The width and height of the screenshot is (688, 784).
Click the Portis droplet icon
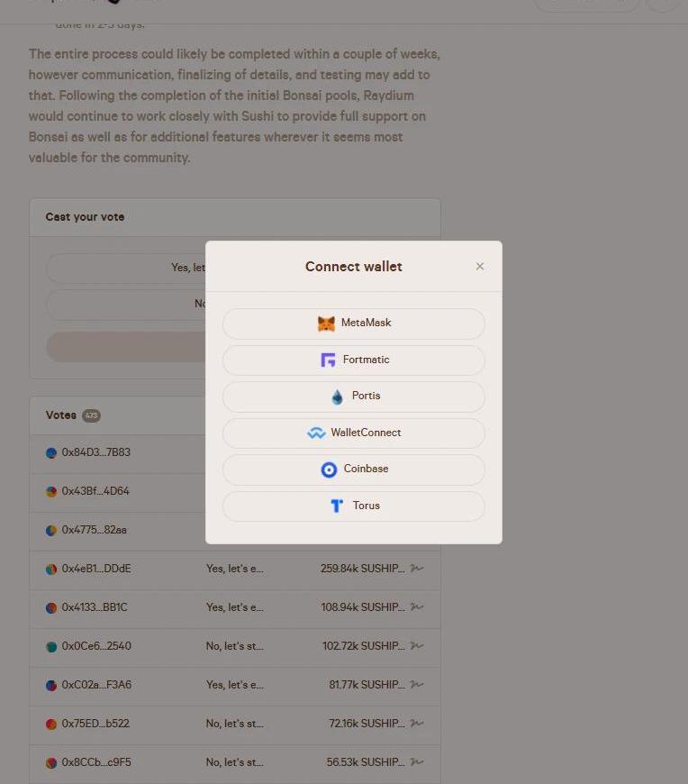click(338, 397)
